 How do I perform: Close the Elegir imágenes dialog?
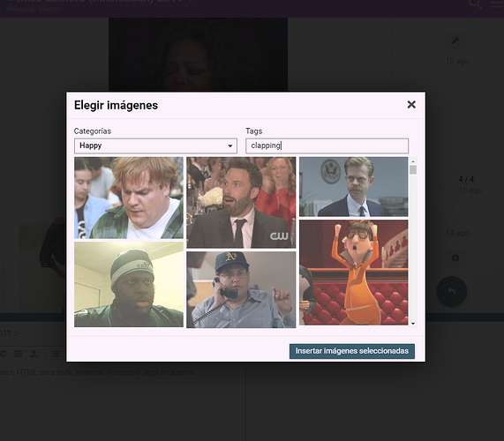(411, 105)
